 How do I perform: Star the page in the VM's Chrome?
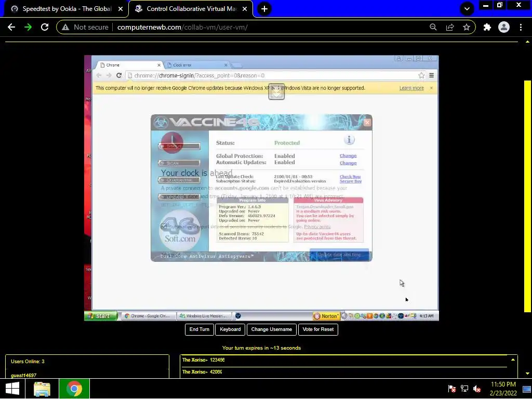coord(421,75)
